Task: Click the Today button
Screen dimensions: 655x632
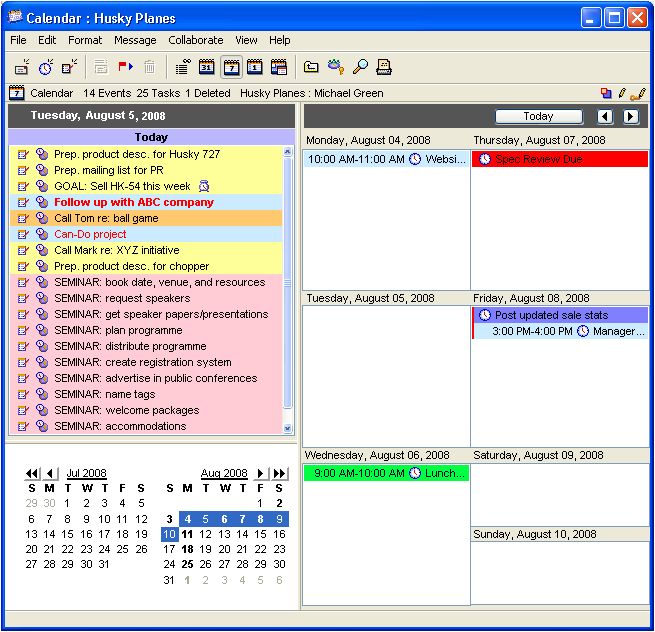Action: tap(538, 117)
